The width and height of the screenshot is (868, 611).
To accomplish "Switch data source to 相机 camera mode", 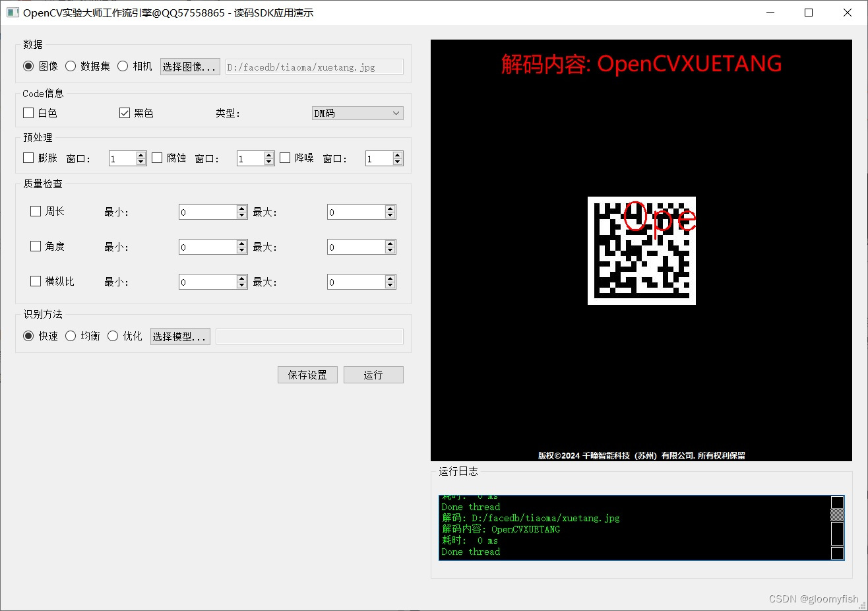I will click(122, 66).
